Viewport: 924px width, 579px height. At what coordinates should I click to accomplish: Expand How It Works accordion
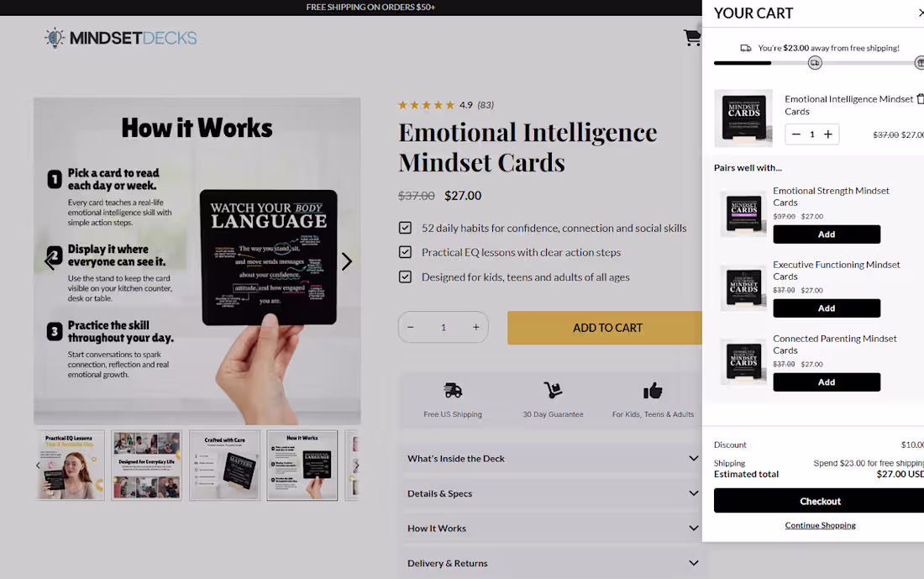552,529
